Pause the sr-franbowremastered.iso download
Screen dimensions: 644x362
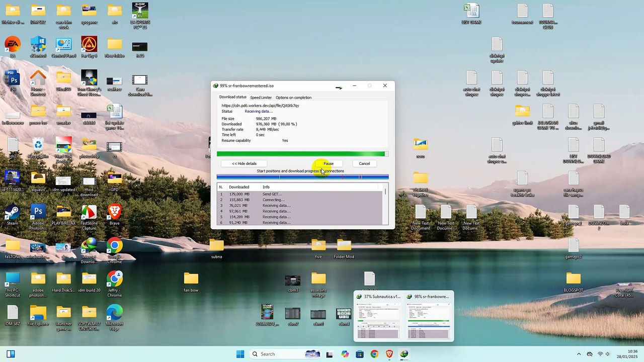point(328,163)
